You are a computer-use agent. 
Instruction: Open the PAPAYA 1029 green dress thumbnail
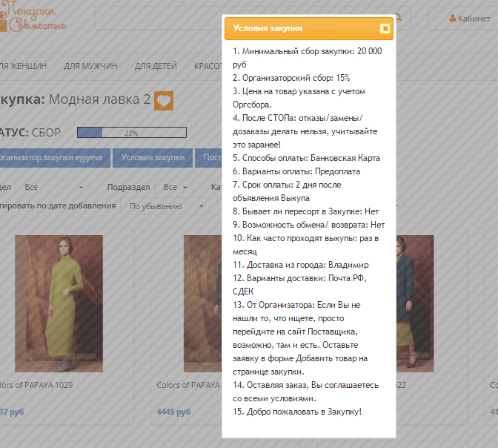(59, 303)
